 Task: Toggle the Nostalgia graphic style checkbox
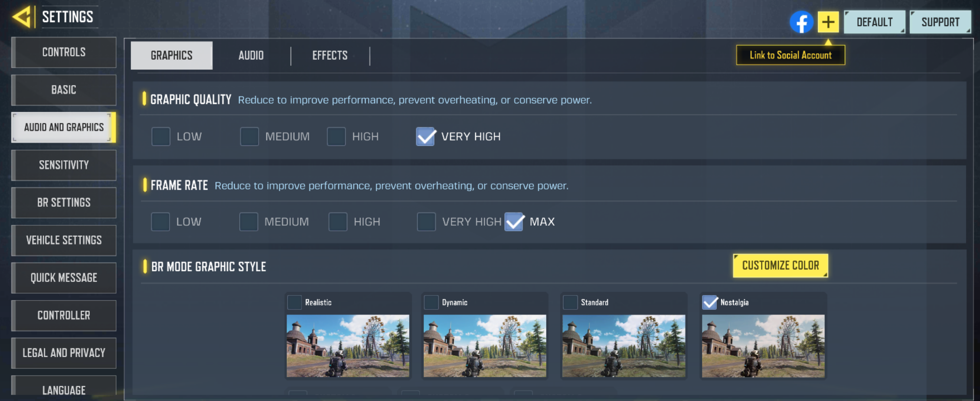pos(709,303)
